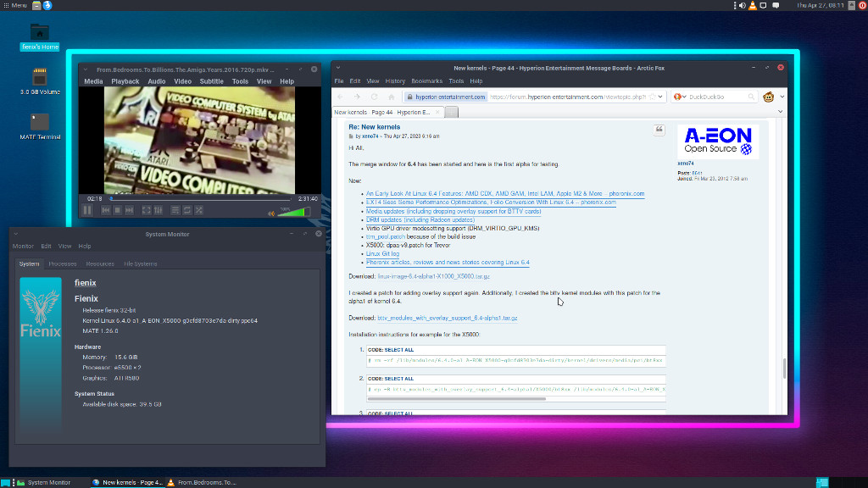Screen dimensions: 868x488
Task: Toggle loop mode in VLC
Action: pyautogui.click(x=187, y=210)
